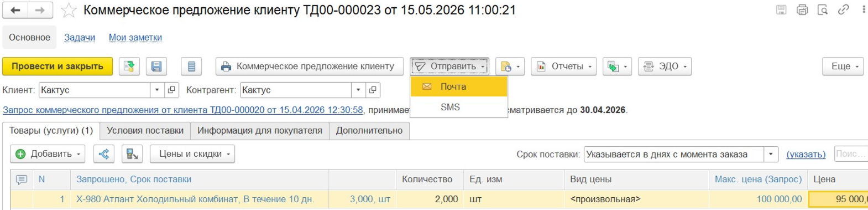Open the Клиент field's open-form icon

pyautogui.click(x=172, y=90)
